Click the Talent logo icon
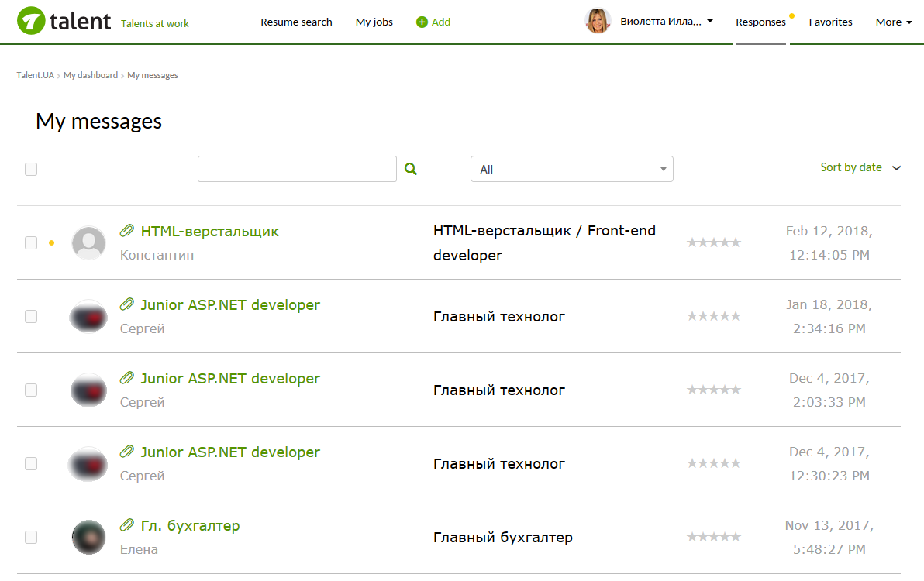The image size is (924, 581). coord(30,21)
